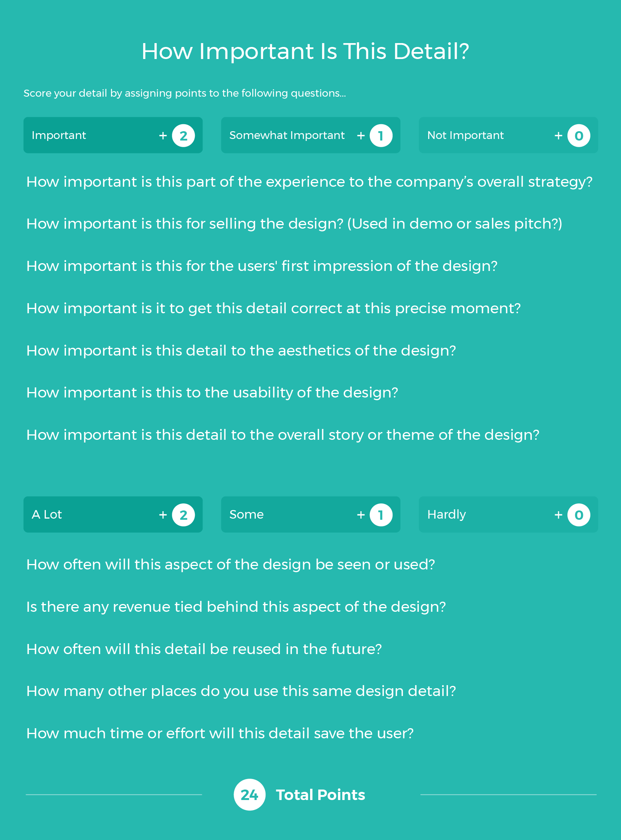Click the company's overall strategy question
621x840 pixels.
pyautogui.click(x=309, y=182)
